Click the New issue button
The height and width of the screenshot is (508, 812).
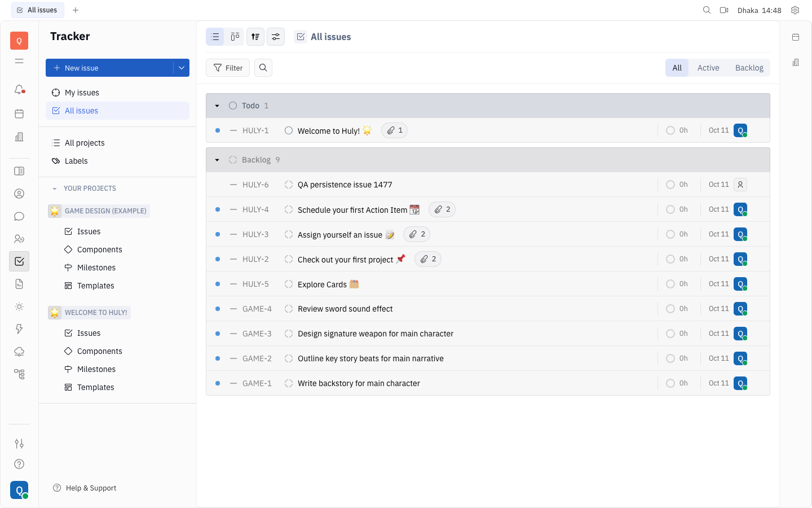[x=109, y=68]
